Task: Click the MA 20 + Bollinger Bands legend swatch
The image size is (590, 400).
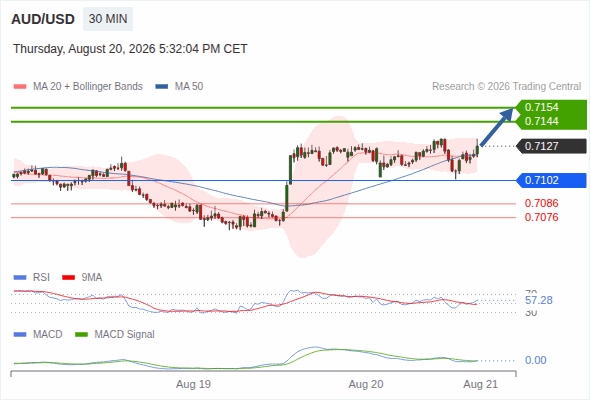Action: click(20, 87)
